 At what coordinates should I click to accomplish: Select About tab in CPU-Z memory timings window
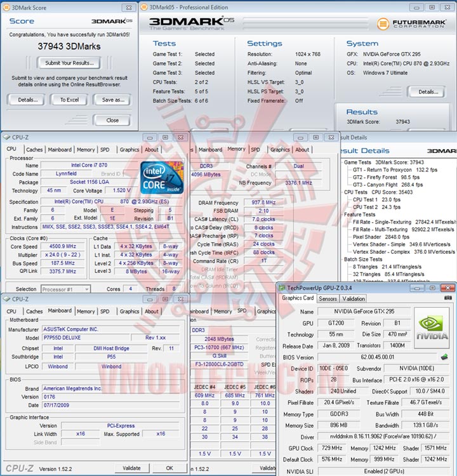point(302,150)
